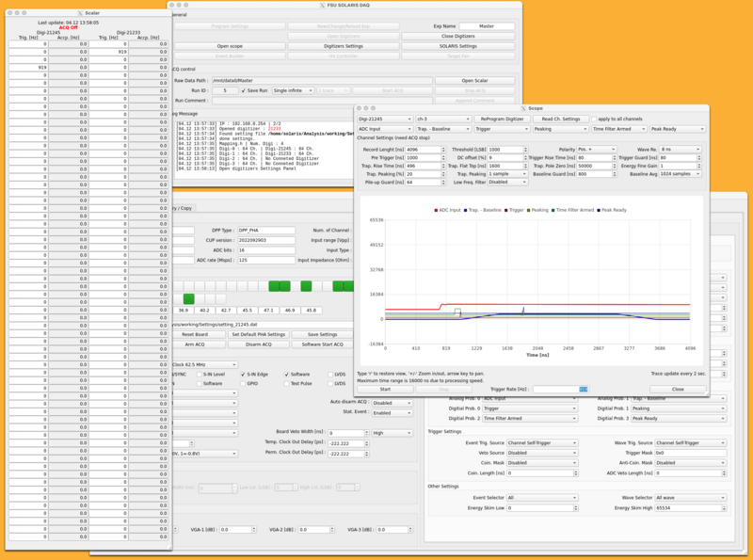The image size is (753, 560).
Task: Toggle the GPIO checkbox
Action: pos(243,384)
